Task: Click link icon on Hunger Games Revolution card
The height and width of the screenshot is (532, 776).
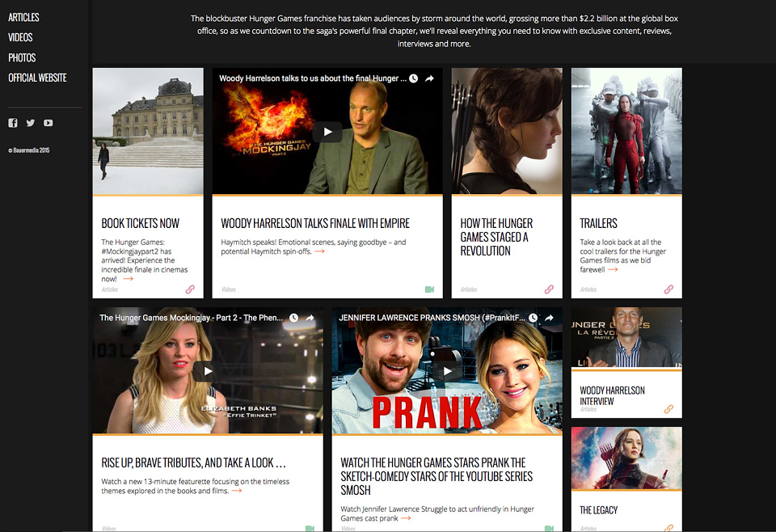Action: (x=549, y=289)
